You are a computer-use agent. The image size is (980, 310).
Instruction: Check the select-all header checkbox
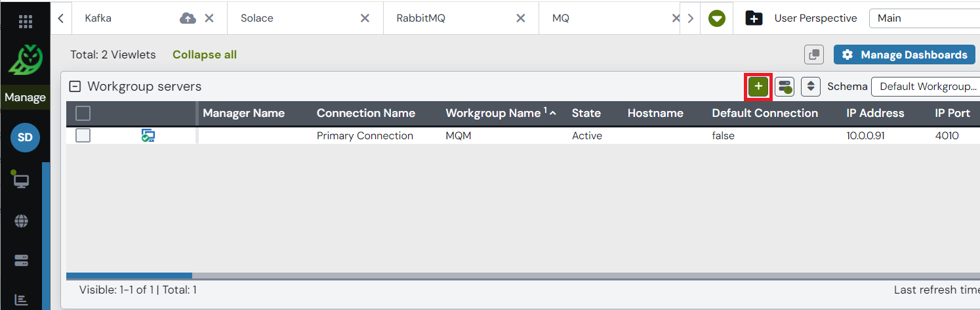[x=83, y=114]
